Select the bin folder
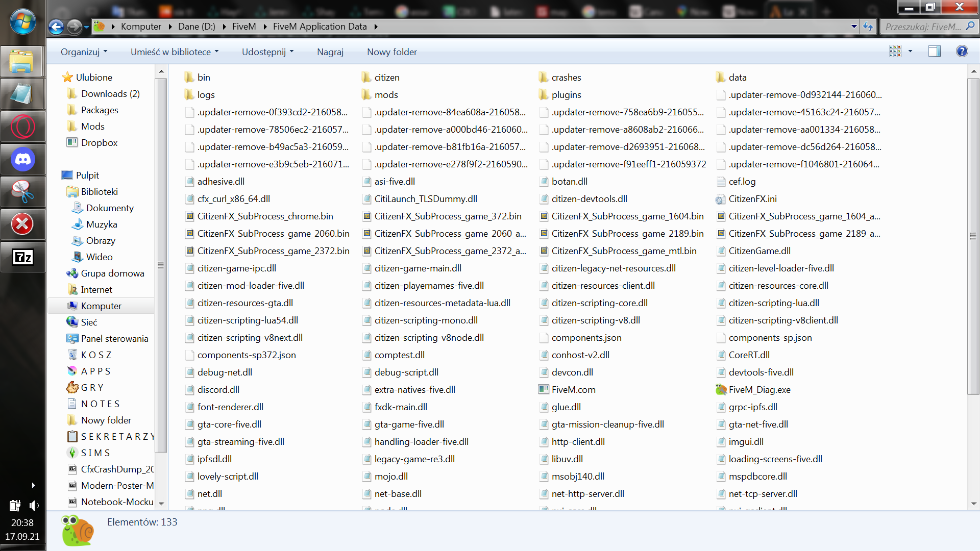This screenshot has width=980, height=551. click(198, 78)
